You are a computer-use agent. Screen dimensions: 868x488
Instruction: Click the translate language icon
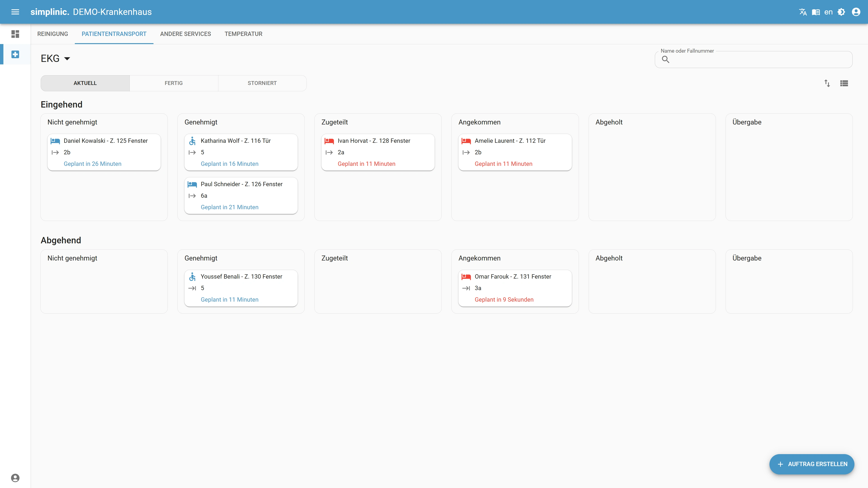[803, 12]
